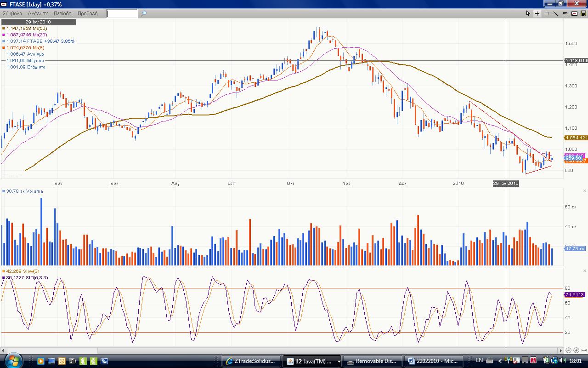588x368 pixels.
Task: Click the symbol search input field
Action: (x=122, y=14)
